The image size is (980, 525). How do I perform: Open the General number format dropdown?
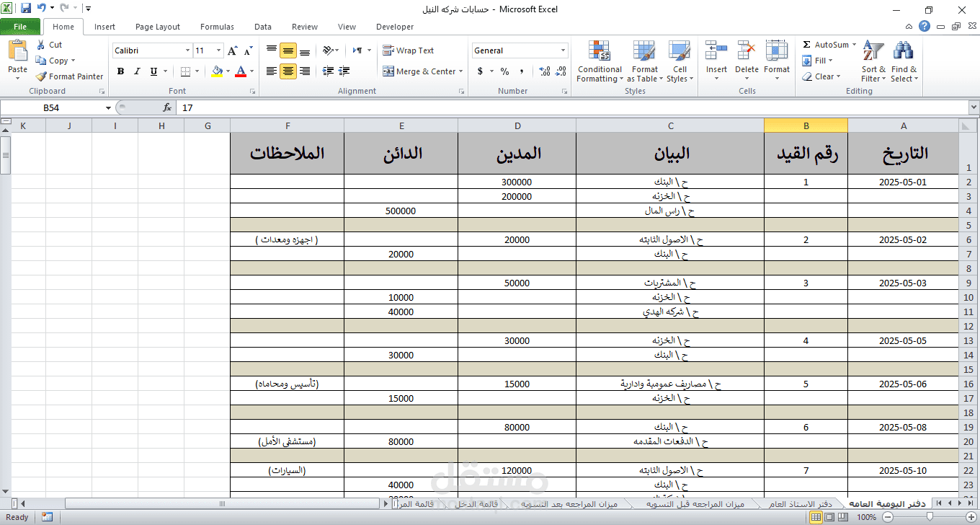coord(563,50)
